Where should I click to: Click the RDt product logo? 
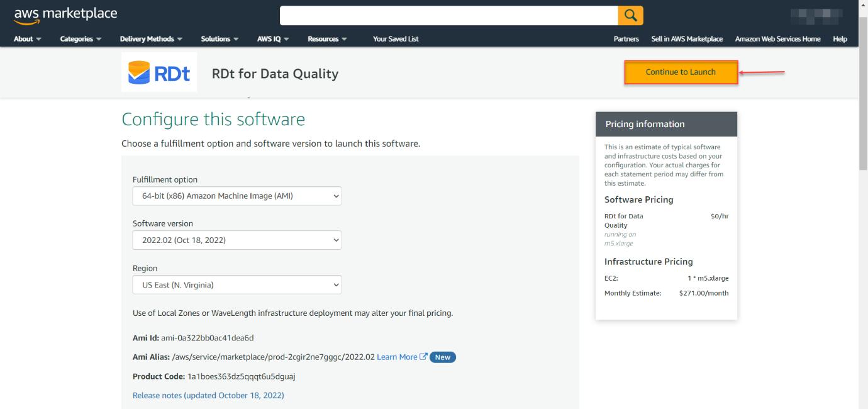(x=159, y=72)
